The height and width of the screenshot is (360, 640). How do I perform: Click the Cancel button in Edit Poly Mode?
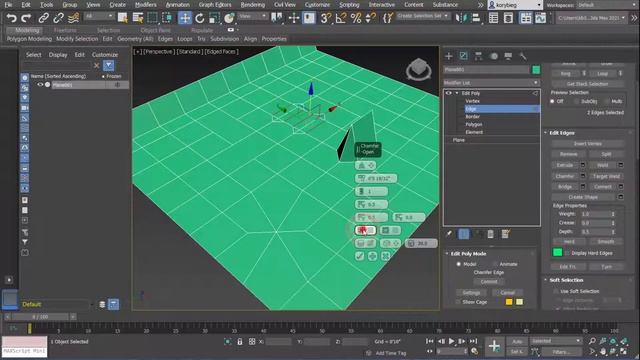[507, 293]
